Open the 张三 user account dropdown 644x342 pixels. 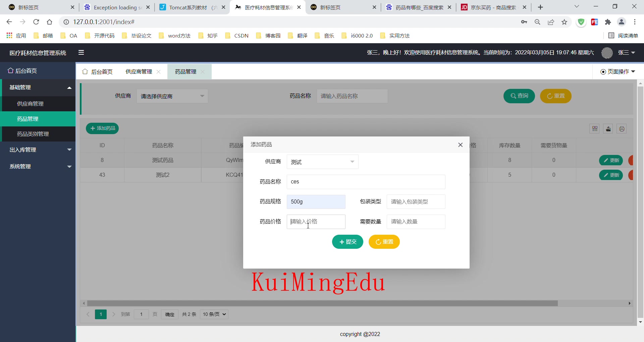626,53
